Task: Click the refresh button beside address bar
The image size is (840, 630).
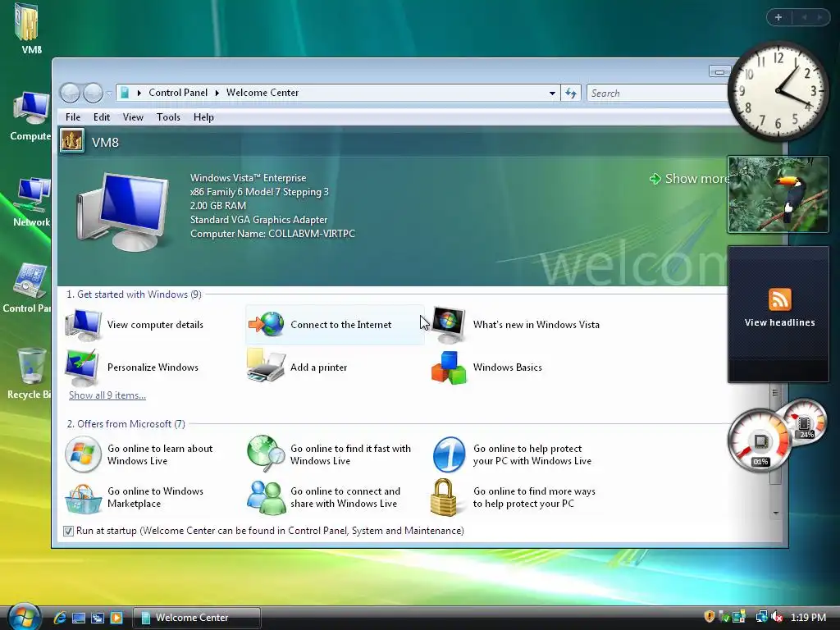Action: pyautogui.click(x=571, y=94)
